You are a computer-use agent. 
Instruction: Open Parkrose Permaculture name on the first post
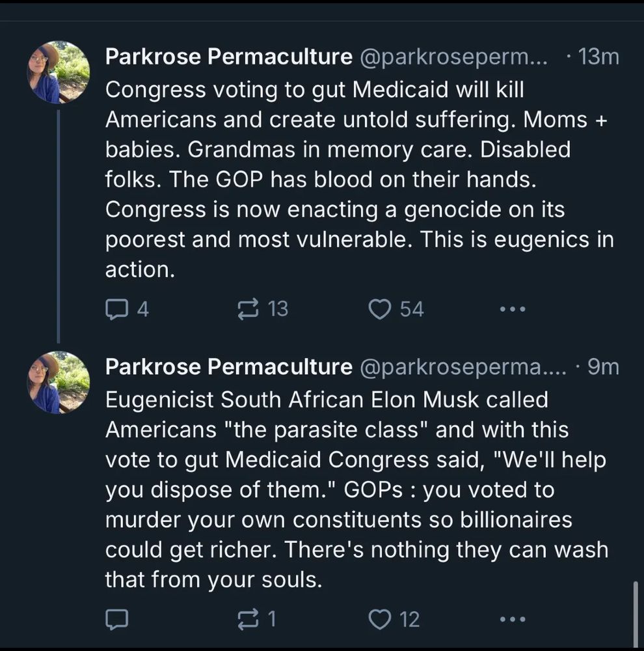point(228,57)
